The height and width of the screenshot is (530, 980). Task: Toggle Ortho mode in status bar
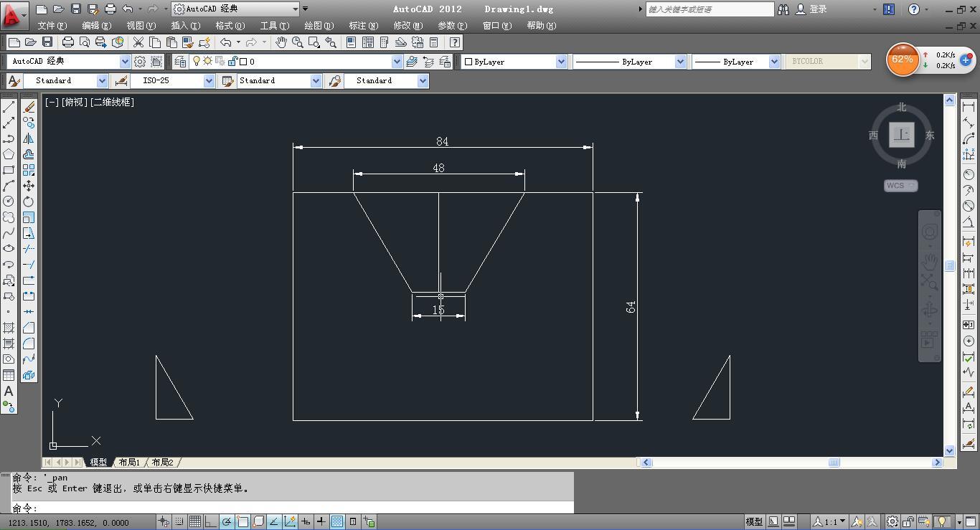click(x=210, y=522)
